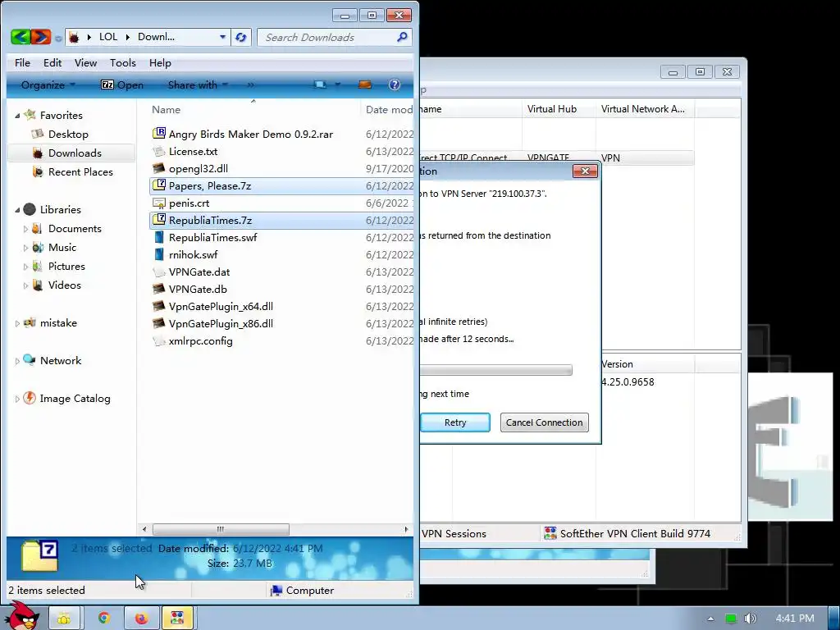Click the rnihok.swf file icon
840x630 pixels.
(159, 254)
